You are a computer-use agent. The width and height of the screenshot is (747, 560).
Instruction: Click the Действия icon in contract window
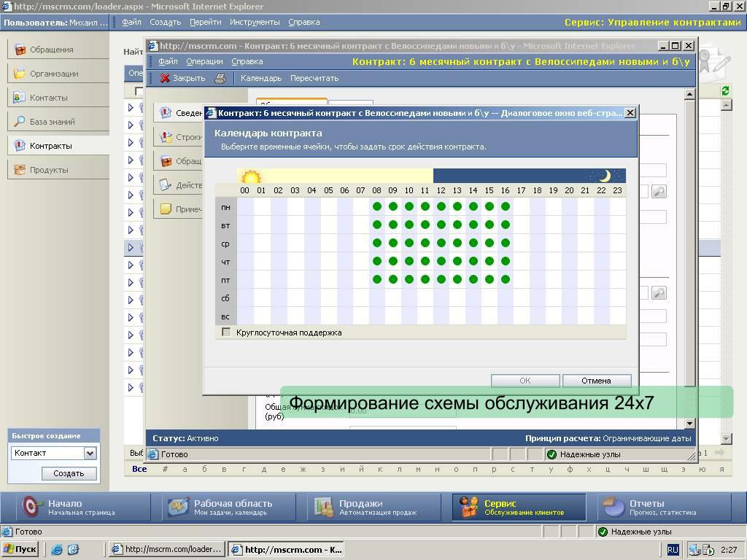tap(166, 184)
